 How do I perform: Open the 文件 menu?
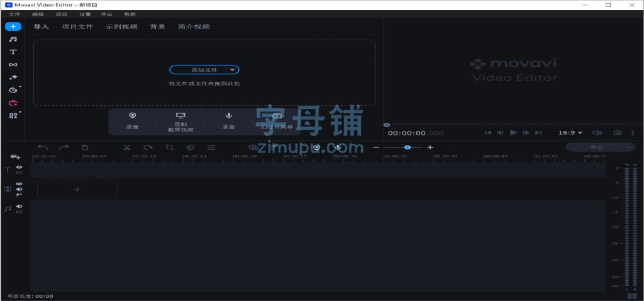(x=14, y=14)
